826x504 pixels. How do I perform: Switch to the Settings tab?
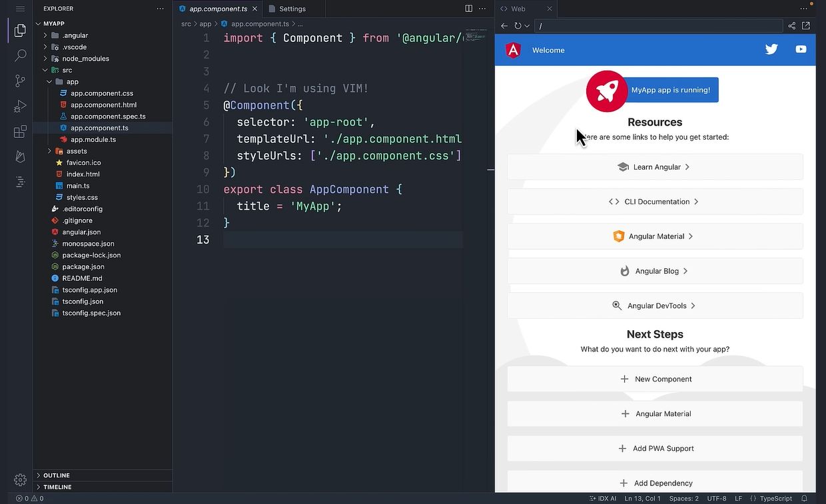click(292, 9)
